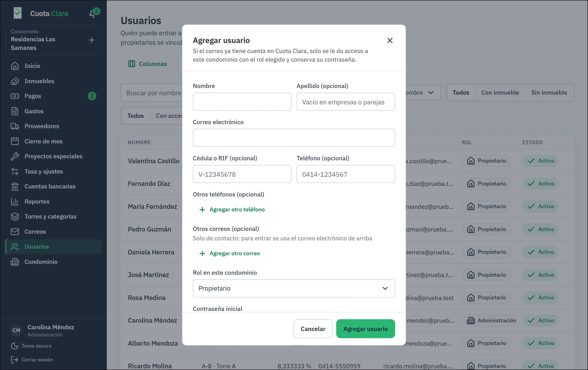This screenshot has width=588, height=370.
Task: Navigate to Gastos
Action: pos(53,111)
